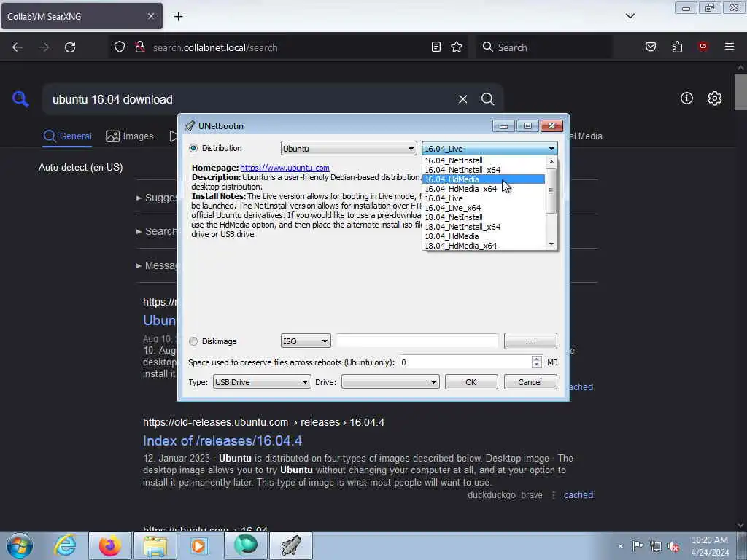The width and height of the screenshot is (747, 560).
Task: Open SearXNG preferences gear
Action: 715,98
